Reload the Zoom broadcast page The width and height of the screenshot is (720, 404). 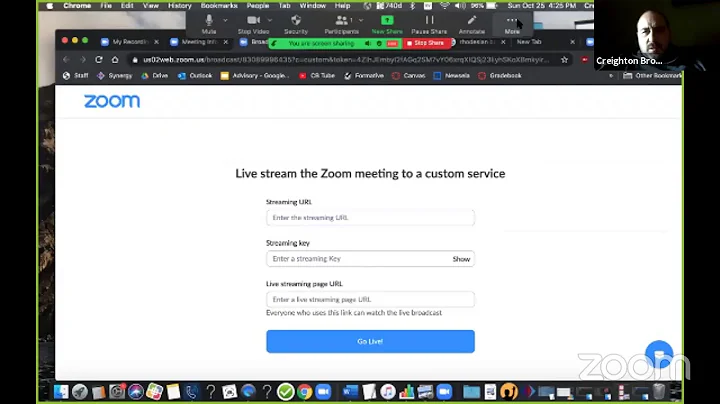(99, 60)
